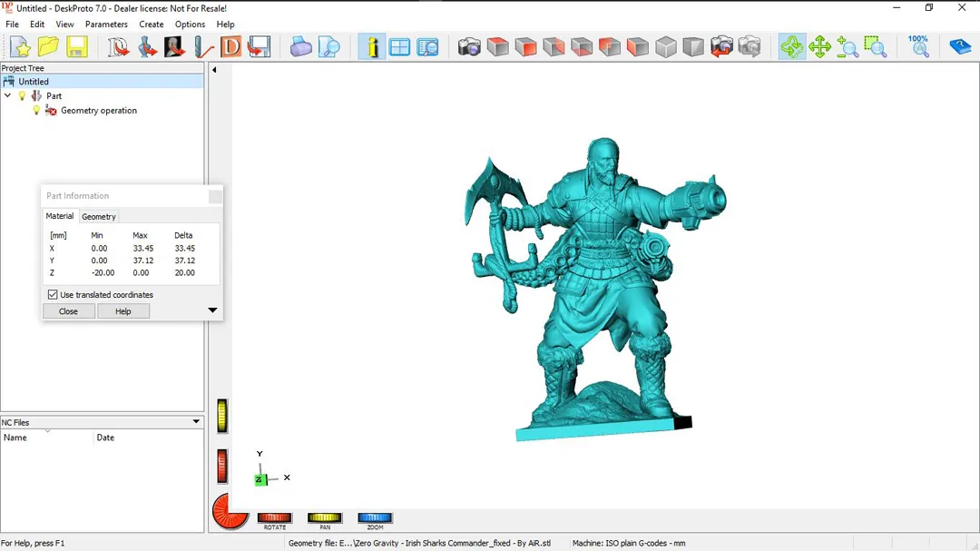
Task: Open print preview (page with magnifier) icon
Action: tap(328, 47)
